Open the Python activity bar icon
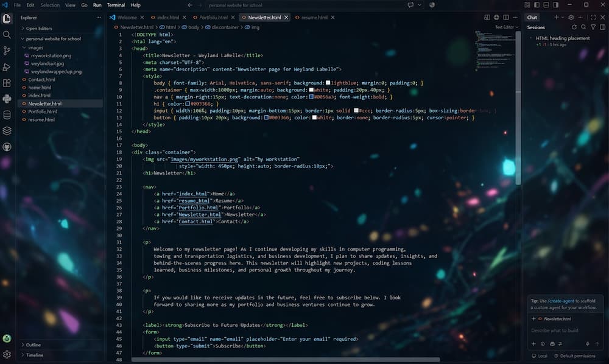Screen dimensions: 609x364 click(x=7, y=99)
